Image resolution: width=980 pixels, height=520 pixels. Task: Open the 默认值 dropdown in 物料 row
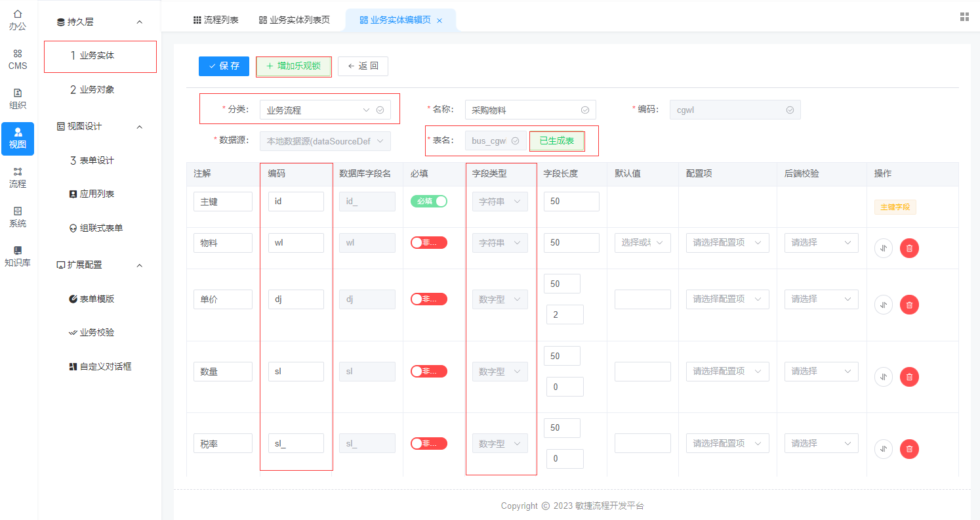coord(643,243)
